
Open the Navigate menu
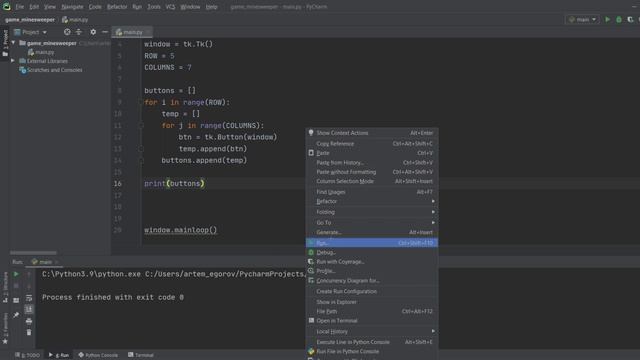click(x=72, y=7)
